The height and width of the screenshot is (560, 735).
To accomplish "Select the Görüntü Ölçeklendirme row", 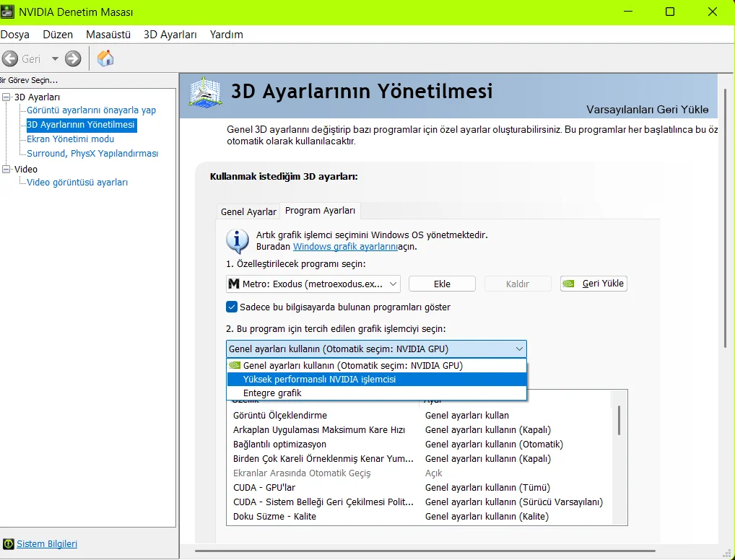I will coord(419,415).
